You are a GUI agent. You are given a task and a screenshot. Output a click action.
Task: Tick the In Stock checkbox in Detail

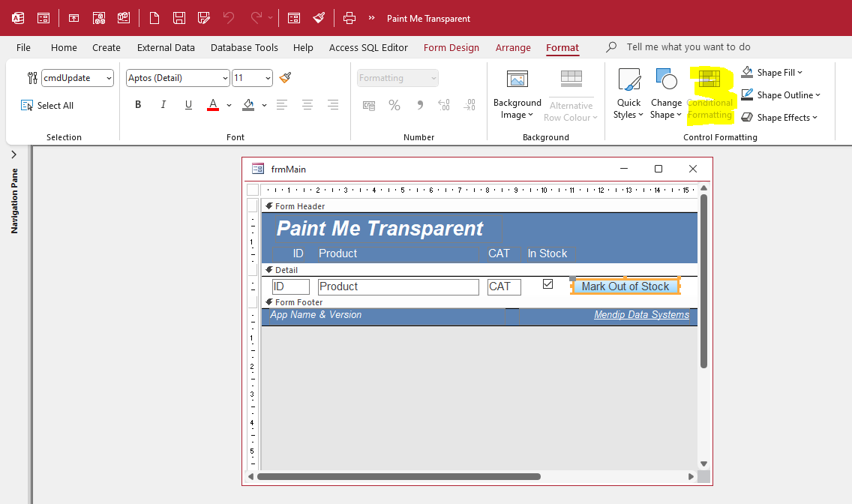[547, 284]
